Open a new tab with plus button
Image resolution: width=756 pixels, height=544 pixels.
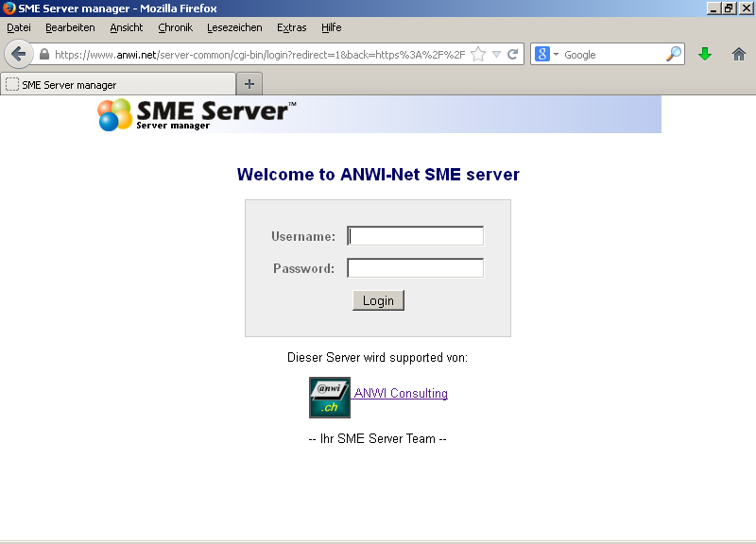pyautogui.click(x=249, y=84)
